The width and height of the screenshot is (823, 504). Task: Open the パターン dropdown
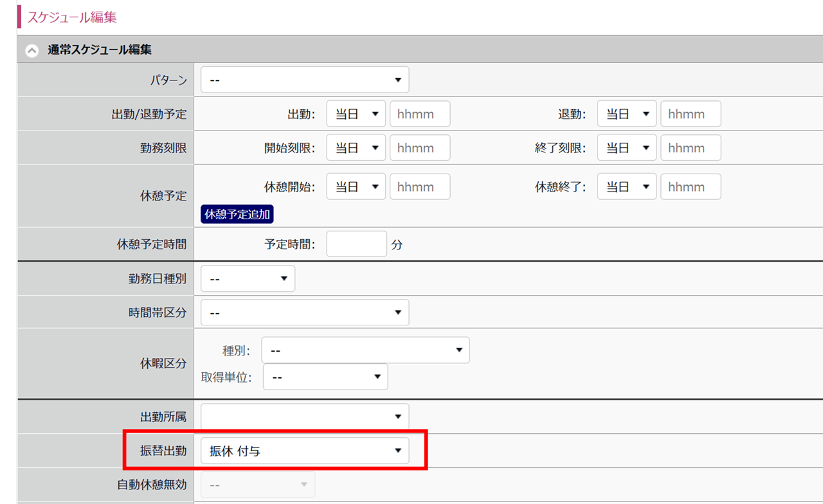(x=305, y=80)
